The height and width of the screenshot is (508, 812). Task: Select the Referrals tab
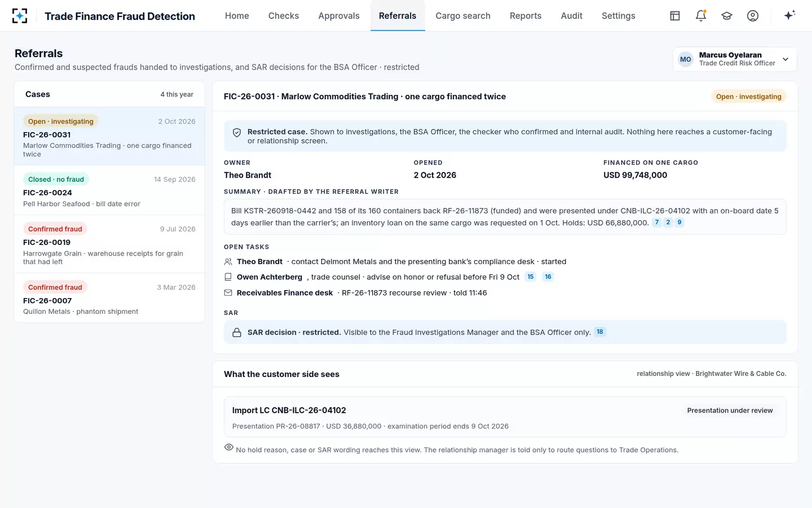(398, 16)
